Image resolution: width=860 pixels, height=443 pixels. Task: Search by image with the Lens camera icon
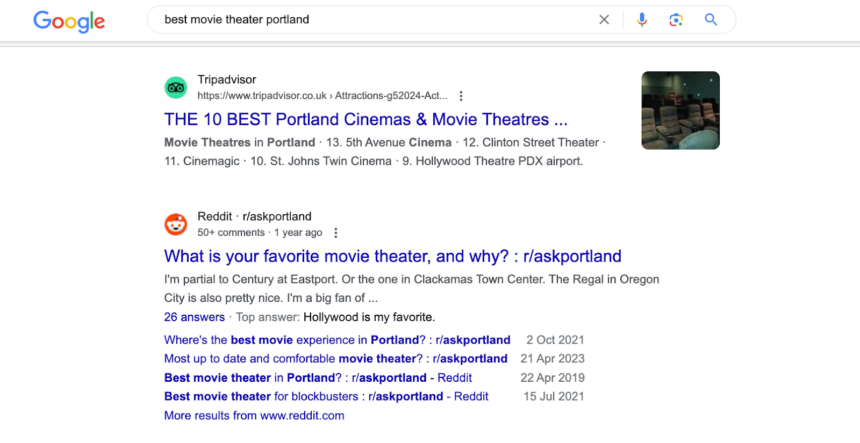(x=676, y=20)
